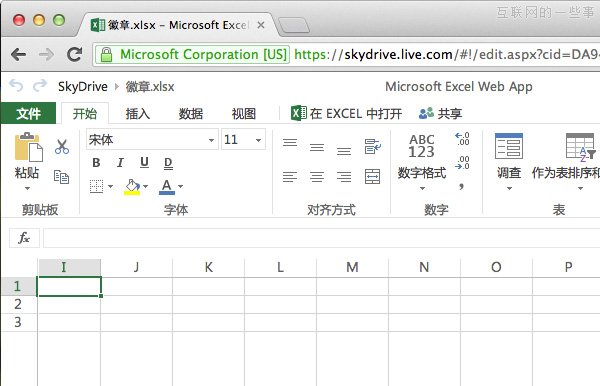Image resolution: width=600 pixels, height=386 pixels.
Task: Click the Redo arrow icon
Action: click(x=39, y=85)
